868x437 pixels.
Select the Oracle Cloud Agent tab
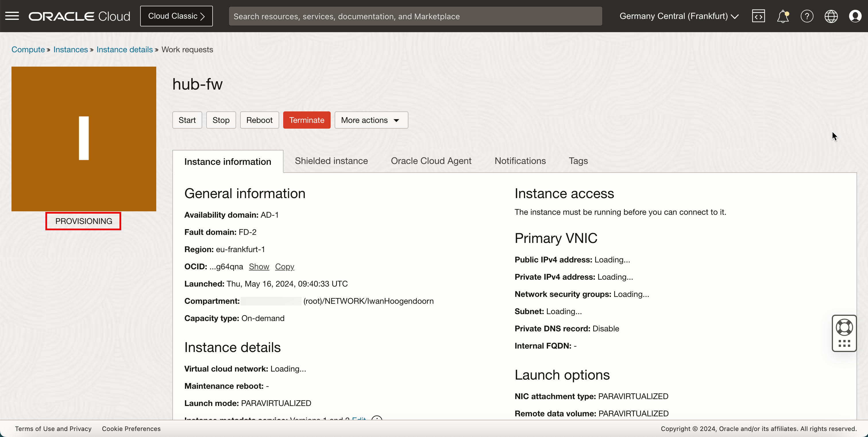click(x=431, y=161)
